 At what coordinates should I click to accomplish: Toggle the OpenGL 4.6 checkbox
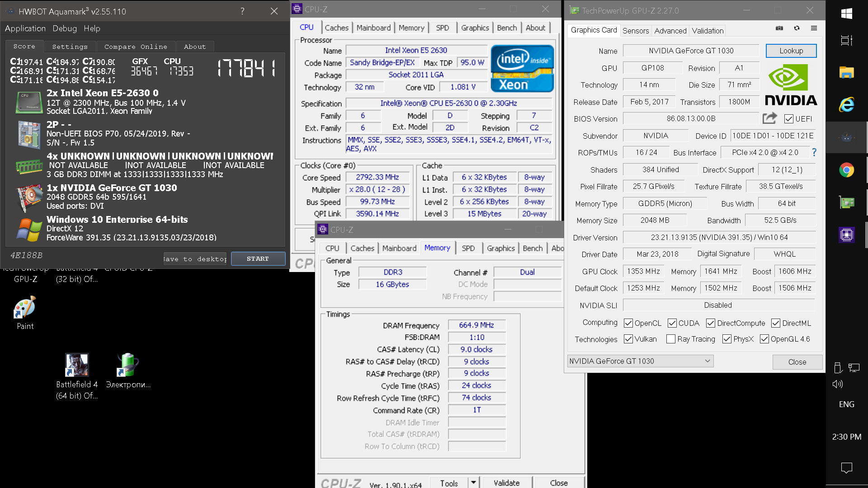pos(764,339)
